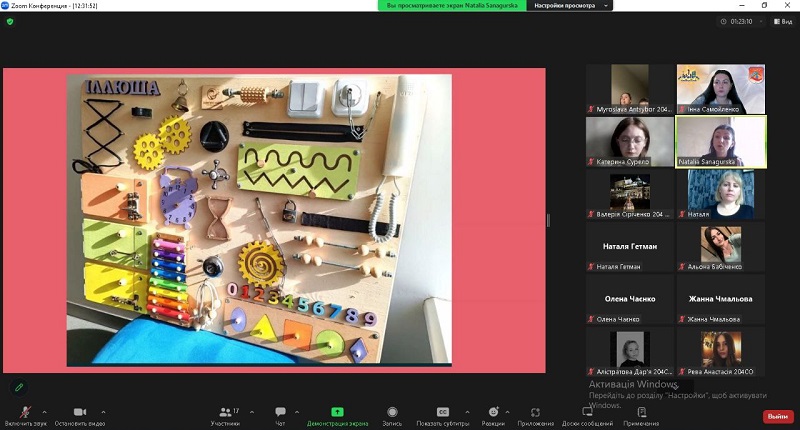The width and height of the screenshot is (800, 430).
Task: Expand video options arrow beside camera
Action: click(103, 411)
